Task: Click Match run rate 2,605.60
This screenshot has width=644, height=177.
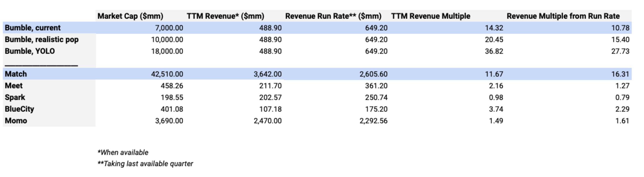Action: pos(374,74)
